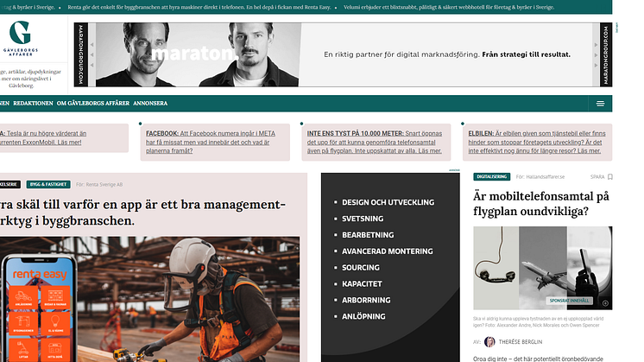
Task: Click the Sponsrat innehåll label on image
Action: pos(568,301)
